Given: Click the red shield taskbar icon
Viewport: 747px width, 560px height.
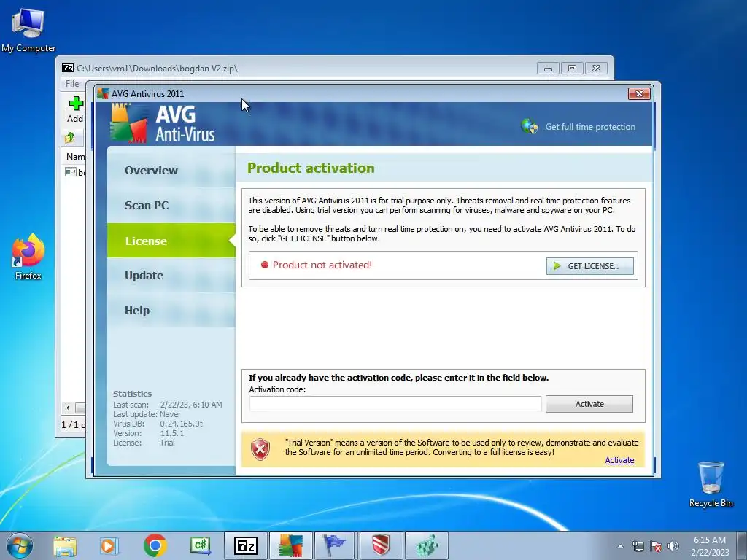Looking at the screenshot, I should tap(381, 545).
